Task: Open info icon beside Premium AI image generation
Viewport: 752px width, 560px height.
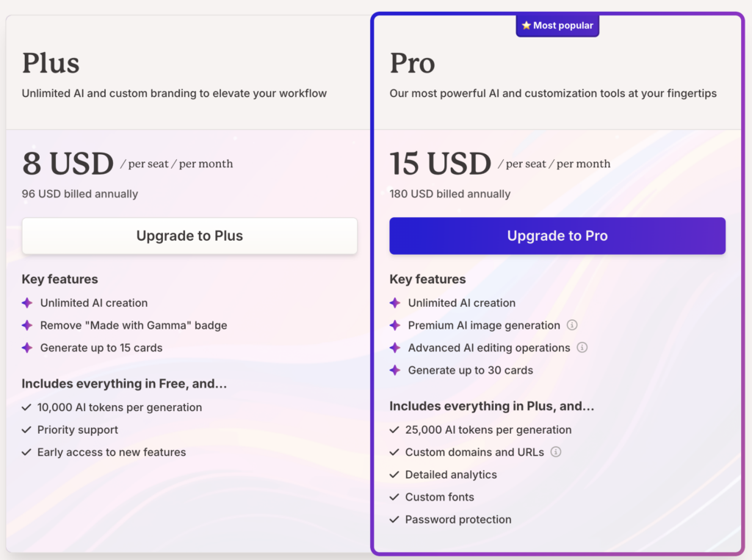Action: point(572,325)
